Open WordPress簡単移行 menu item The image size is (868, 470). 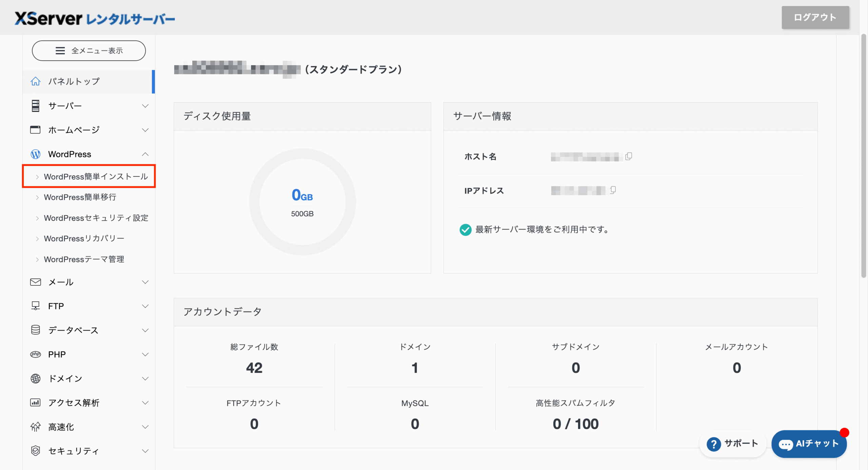pos(89,197)
